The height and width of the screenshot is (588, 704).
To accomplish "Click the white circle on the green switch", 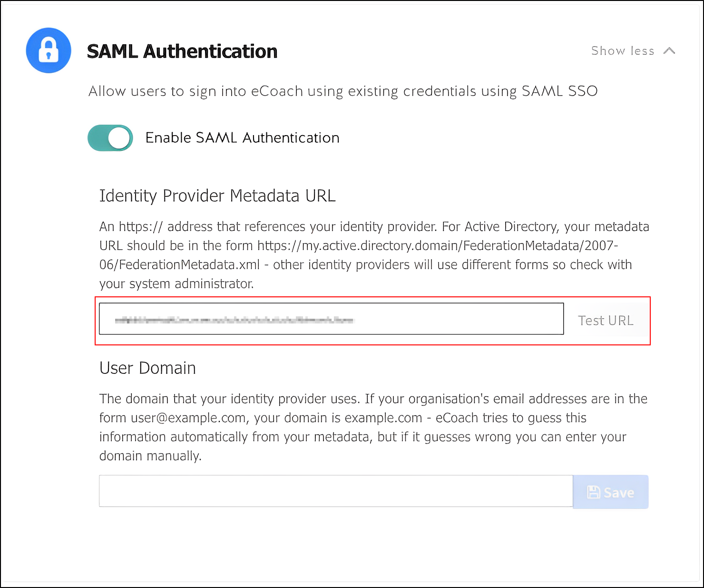I will pyautogui.click(x=119, y=137).
